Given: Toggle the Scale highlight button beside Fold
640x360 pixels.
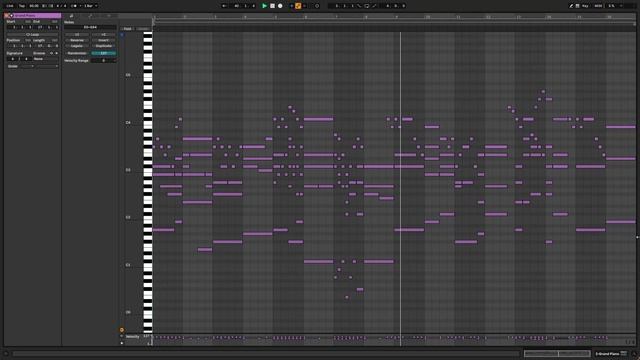Looking at the screenshot, I should coord(143,29).
